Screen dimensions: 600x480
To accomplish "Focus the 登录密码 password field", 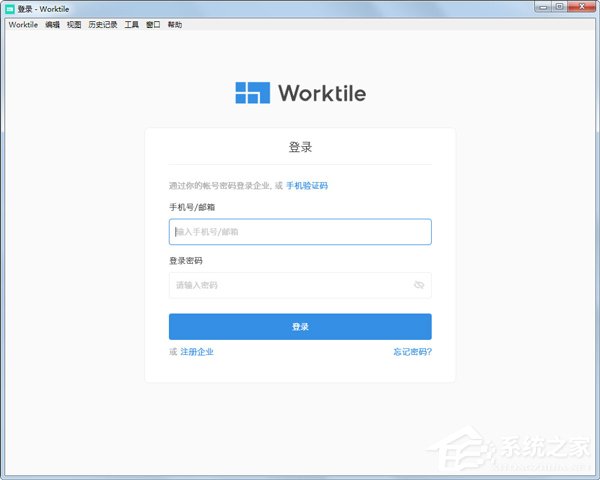I will [300, 285].
